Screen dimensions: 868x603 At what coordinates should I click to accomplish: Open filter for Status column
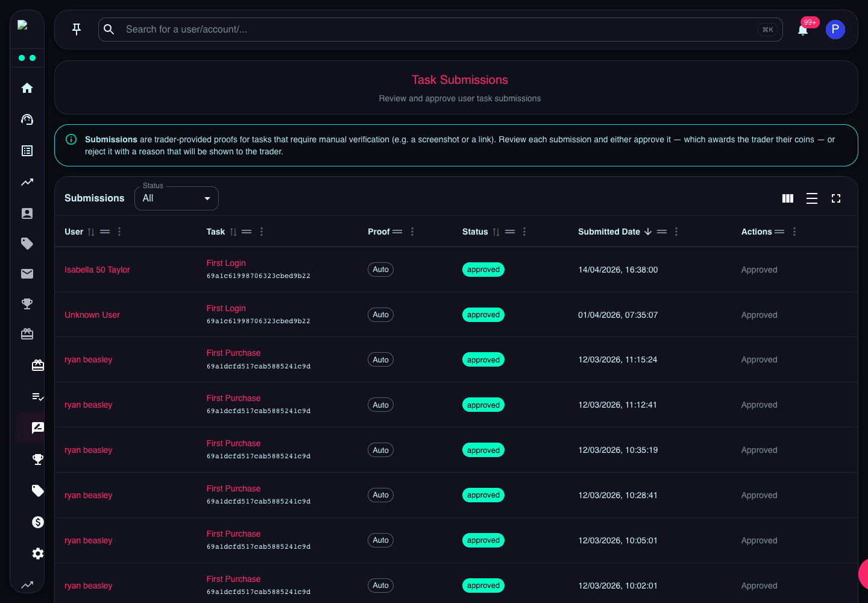(x=510, y=232)
